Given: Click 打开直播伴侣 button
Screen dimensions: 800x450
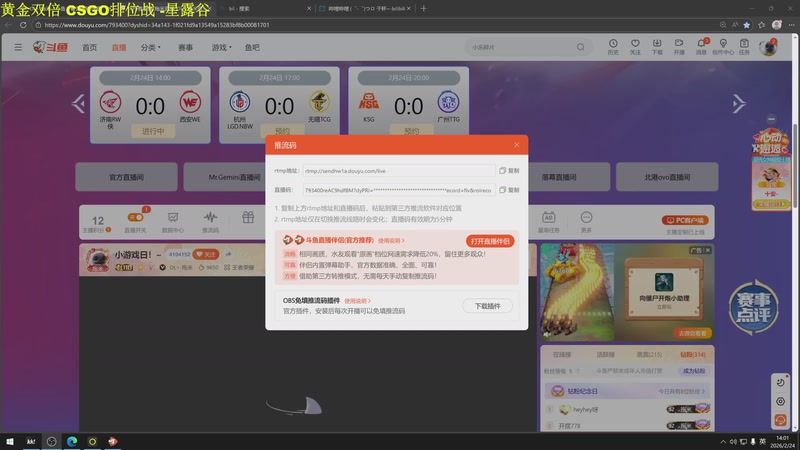Looking at the screenshot, I should coord(490,241).
